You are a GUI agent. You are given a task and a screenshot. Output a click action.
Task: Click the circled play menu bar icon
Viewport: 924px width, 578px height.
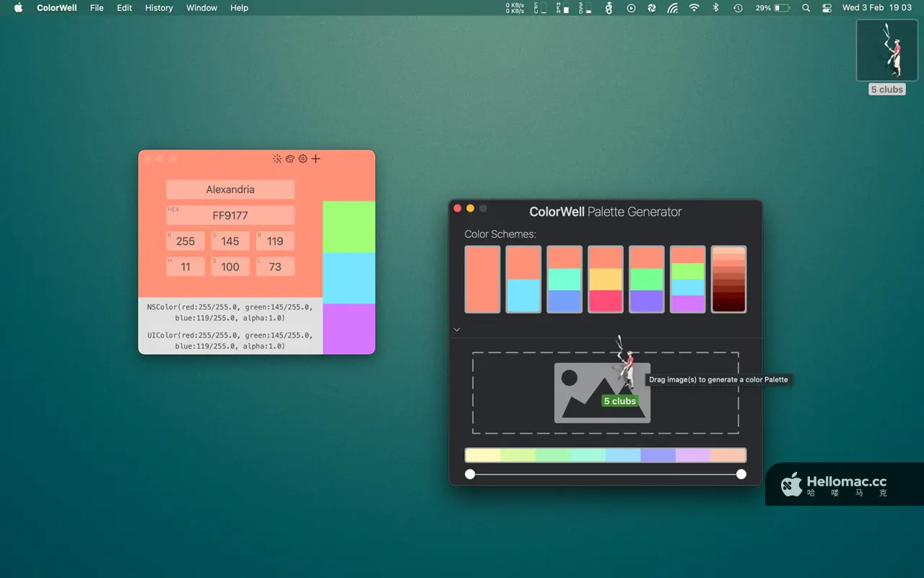tap(632, 8)
